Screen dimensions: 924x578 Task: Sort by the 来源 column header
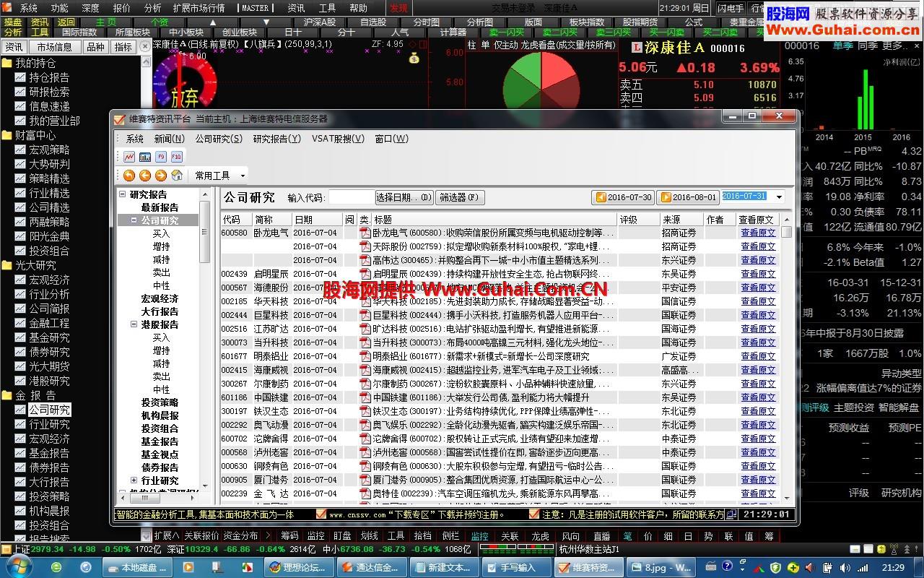681,220
